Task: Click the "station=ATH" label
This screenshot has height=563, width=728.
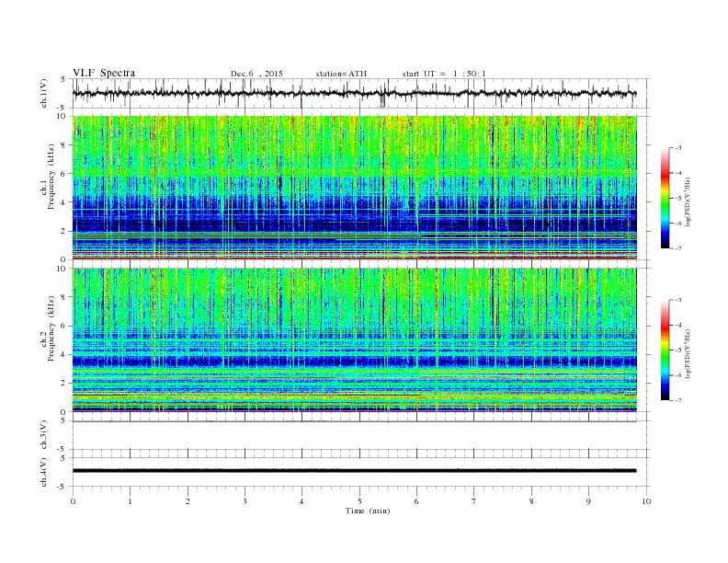Action: tap(341, 74)
